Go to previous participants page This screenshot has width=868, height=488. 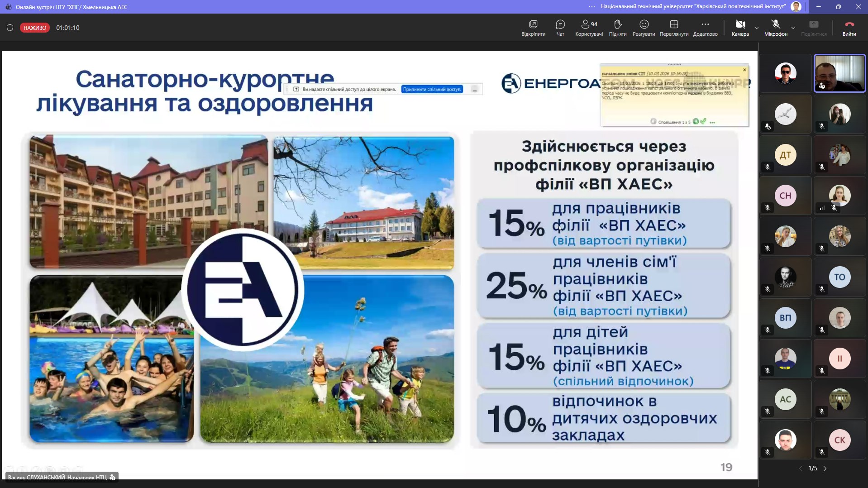click(x=800, y=469)
